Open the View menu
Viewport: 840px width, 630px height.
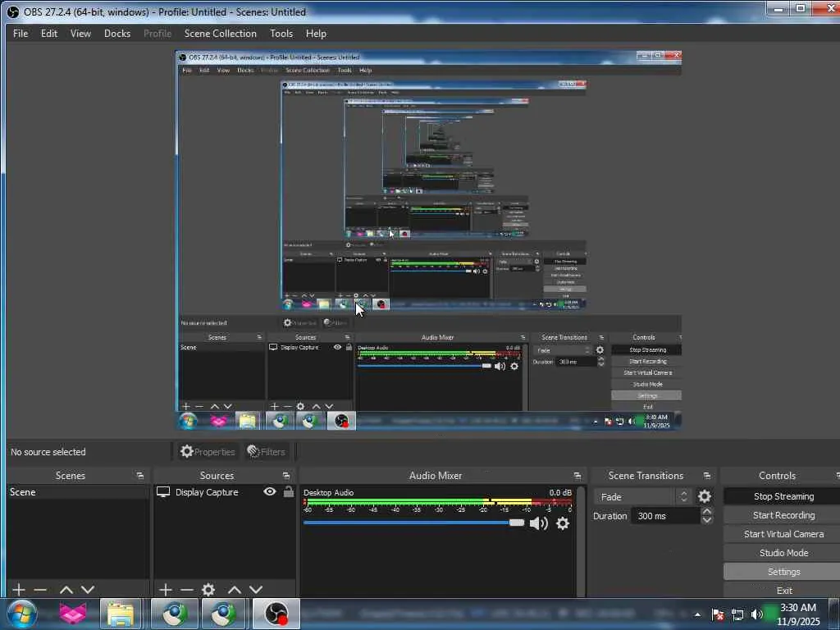[x=80, y=33]
